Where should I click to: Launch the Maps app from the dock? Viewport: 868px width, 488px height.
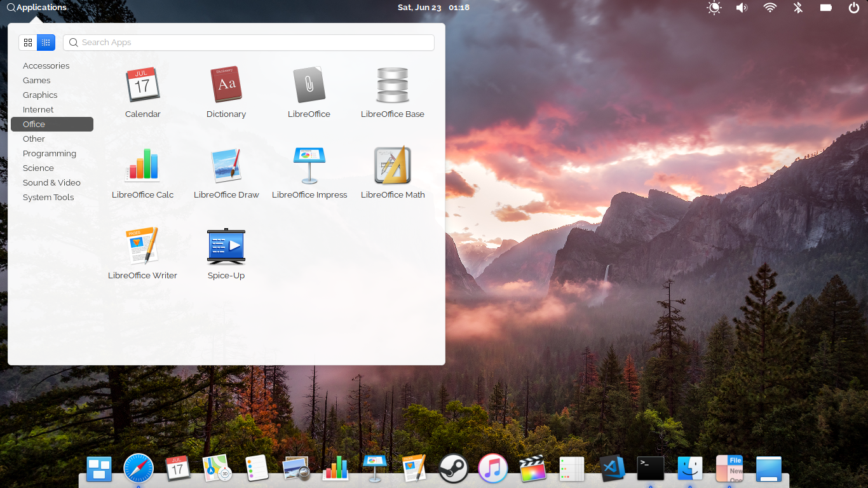click(x=217, y=469)
